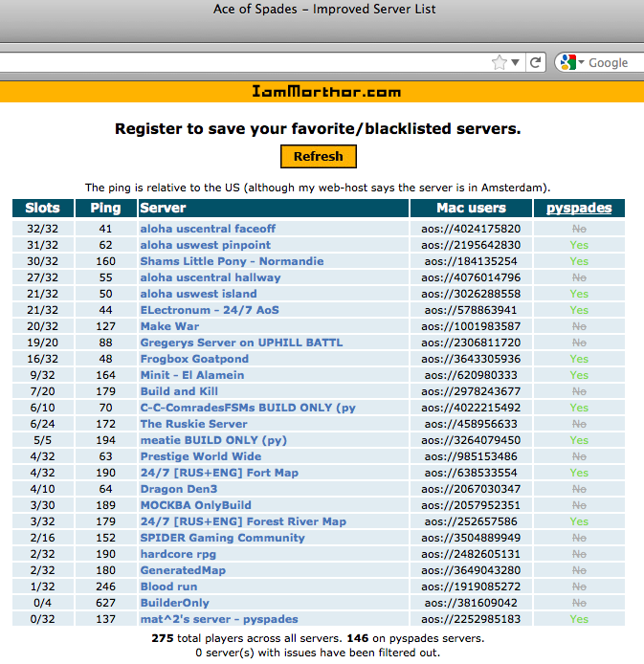Open the GeneratedMap server link

[183, 570]
